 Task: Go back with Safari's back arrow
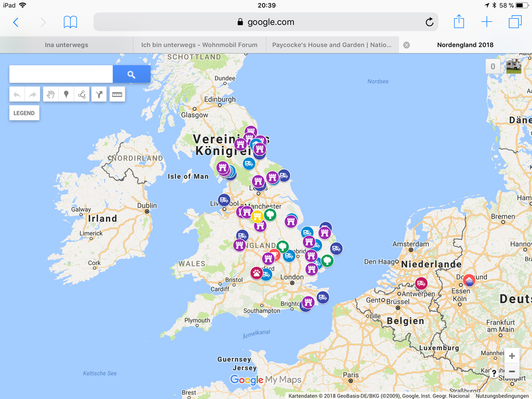[x=16, y=22]
